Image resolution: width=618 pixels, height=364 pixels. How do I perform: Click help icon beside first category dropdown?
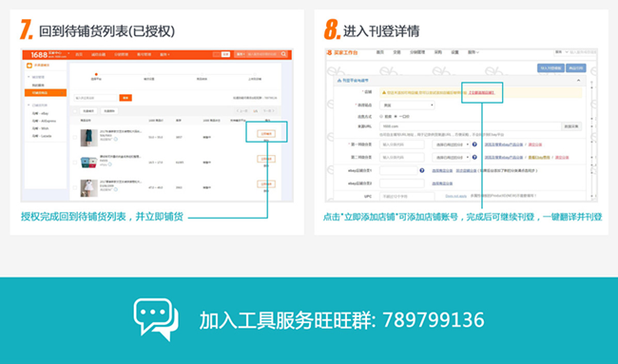(x=474, y=144)
